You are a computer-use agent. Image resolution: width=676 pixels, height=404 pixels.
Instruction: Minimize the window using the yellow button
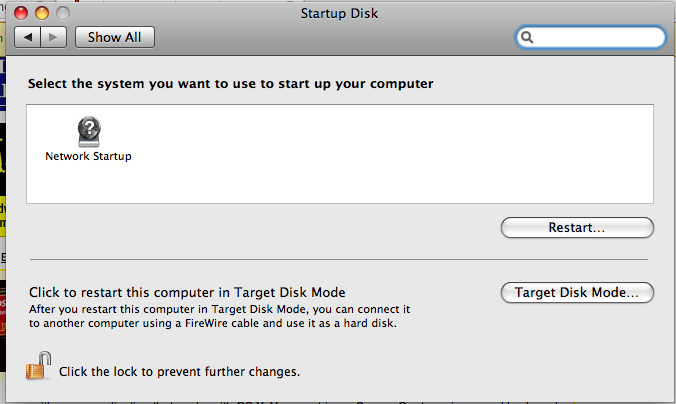click(x=42, y=13)
